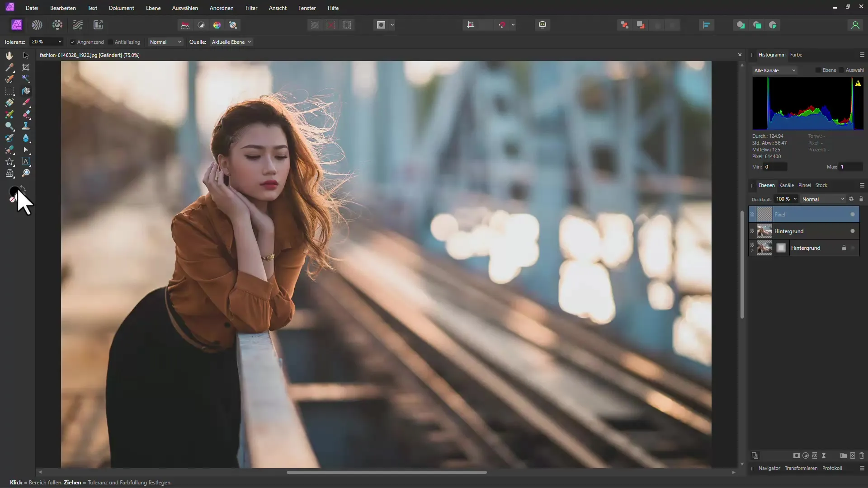This screenshot has height=488, width=868.
Task: Select the Flood Fill bucket tool
Action: tap(26, 91)
